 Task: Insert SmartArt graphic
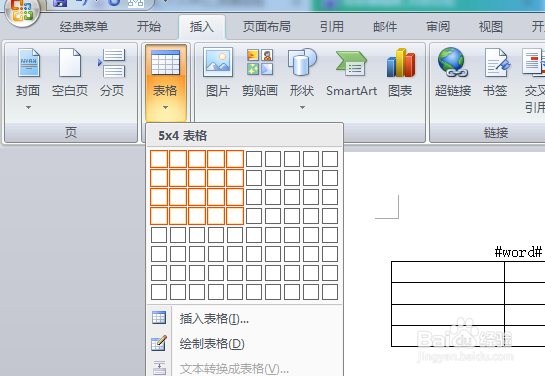[351, 73]
